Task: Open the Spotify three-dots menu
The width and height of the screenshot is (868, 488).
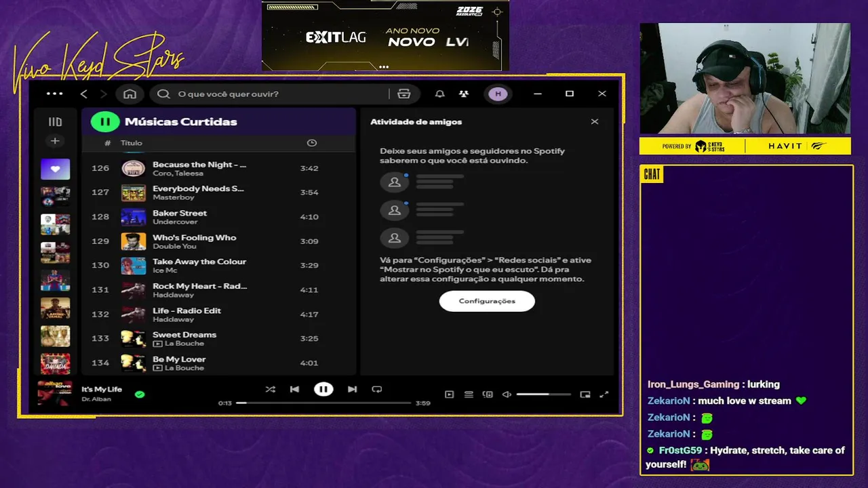Action: pyautogui.click(x=54, y=94)
